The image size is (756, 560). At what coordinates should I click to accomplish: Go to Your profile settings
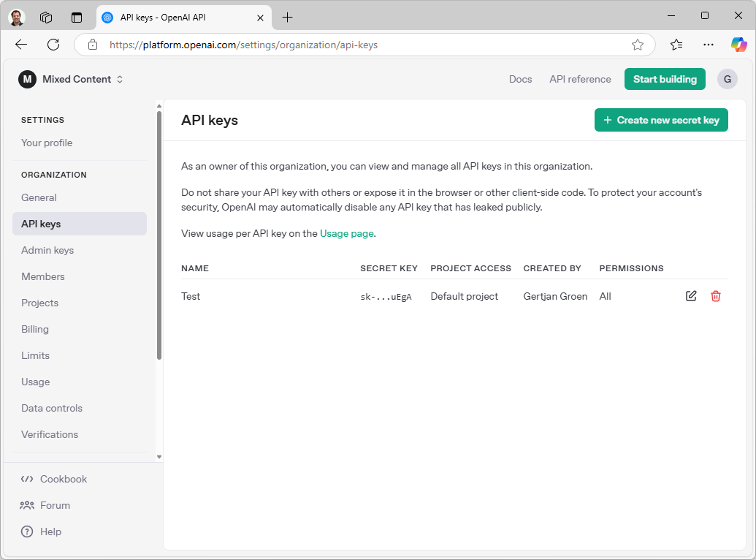[x=47, y=143]
